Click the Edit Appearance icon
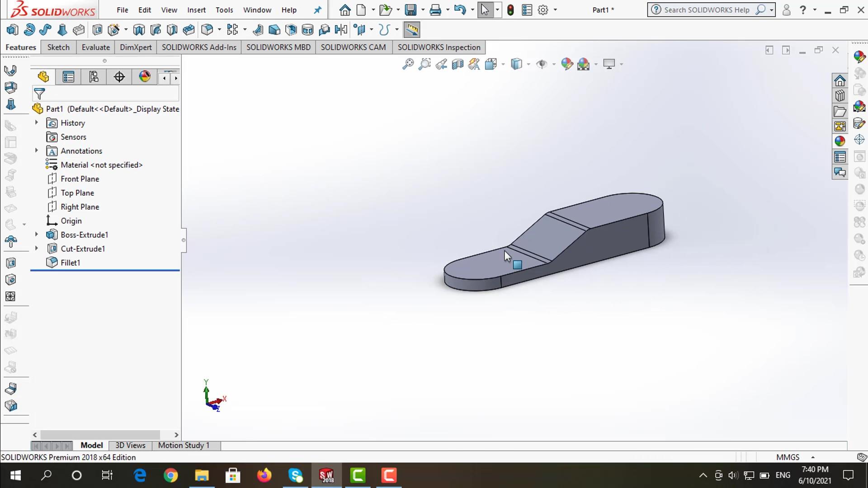Screen dimensions: 868x488 567,64
